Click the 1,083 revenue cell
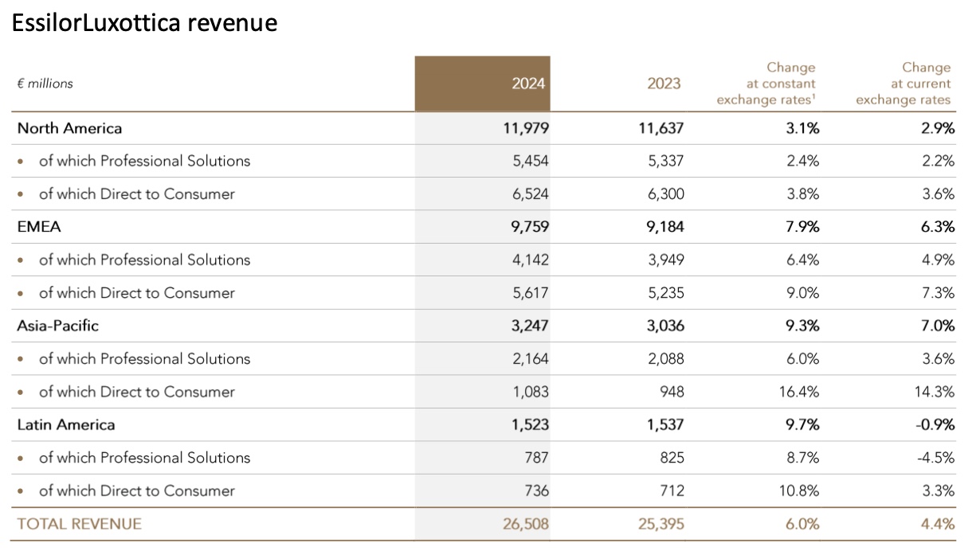 (531, 392)
